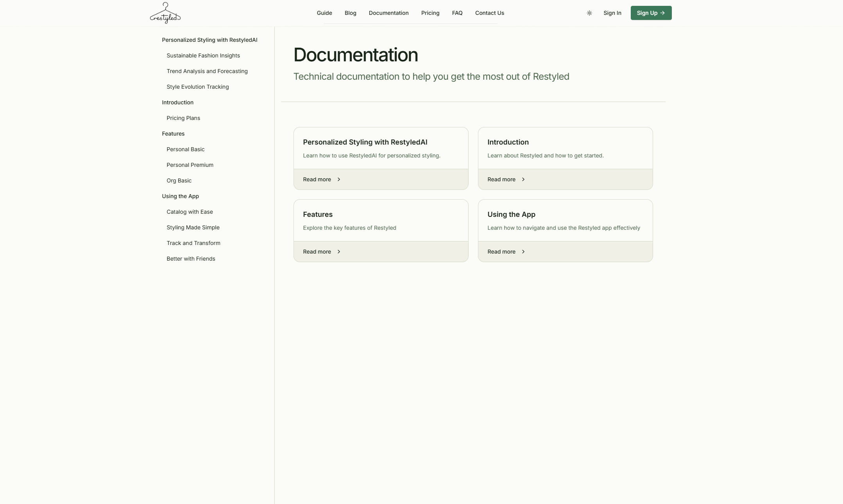Screen dimensions: 843x504
Task: Open Personal Premium in sidebar
Action: pos(190,165)
